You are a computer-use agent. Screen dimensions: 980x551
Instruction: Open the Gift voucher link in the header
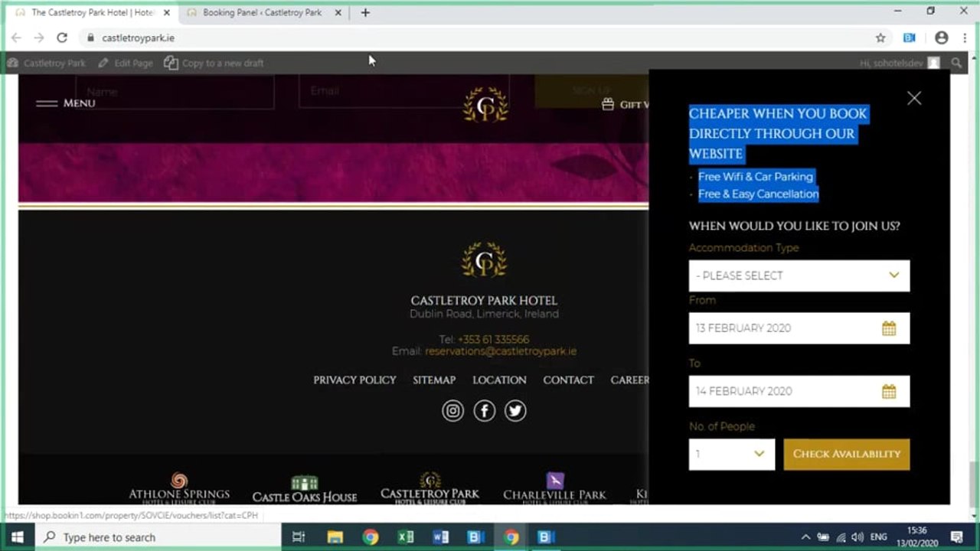(x=626, y=105)
